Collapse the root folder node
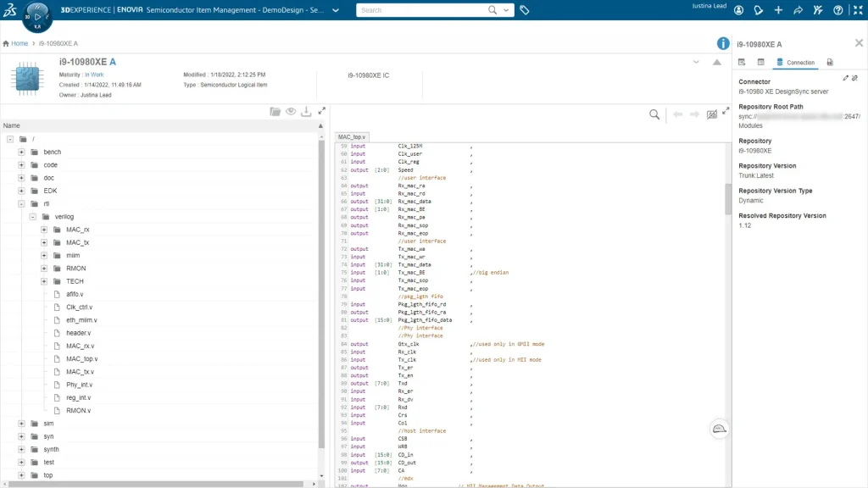 [10, 139]
